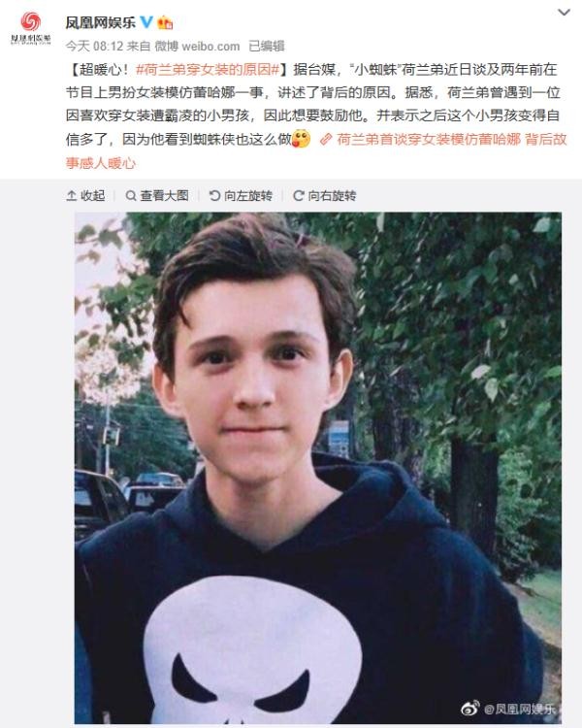Click the upward arrow collapse icon

72,195
